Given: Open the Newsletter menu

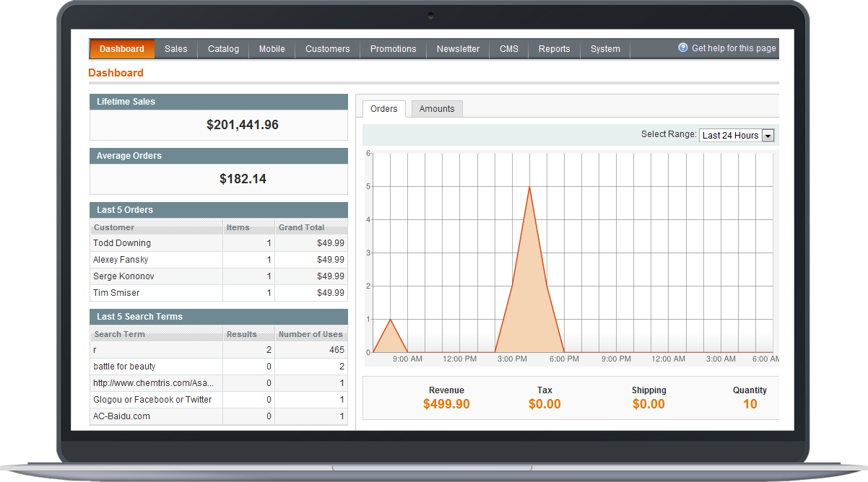Looking at the screenshot, I should (x=458, y=48).
